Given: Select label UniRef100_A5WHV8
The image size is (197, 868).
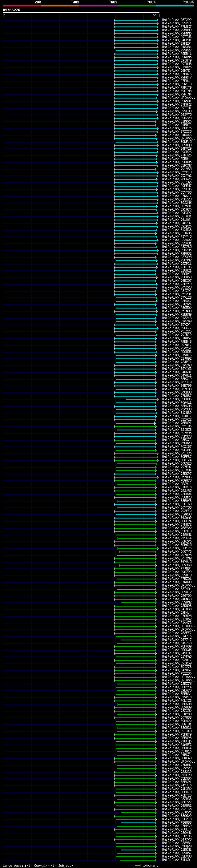Looking at the screenshot, I should tap(176, 443).
